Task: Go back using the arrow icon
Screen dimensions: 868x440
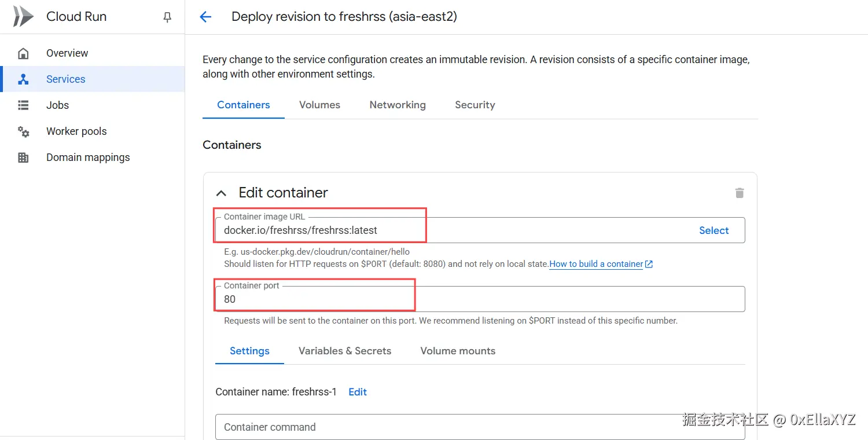Action: coord(205,17)
